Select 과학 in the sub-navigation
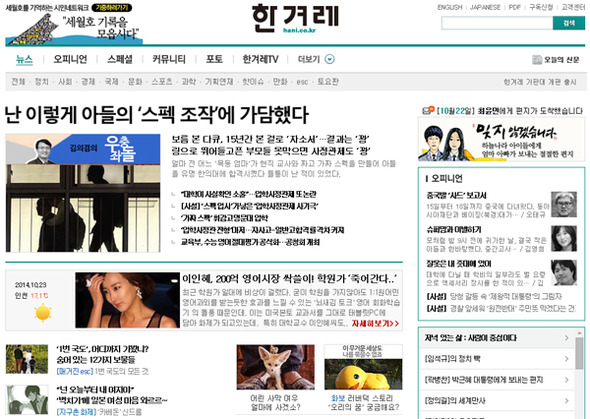This screenshot has width=590, height=419. pyautogui.click(x=189, y=82)
